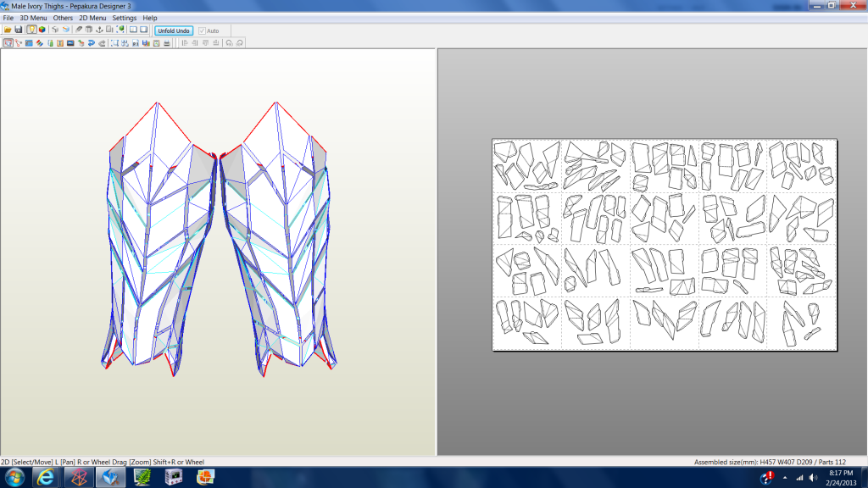Click the red wireframe app taskbar icon
Image resolution: width=868 pixels, height=488 pixels.
pyautogui.click(x=79, y=477)
